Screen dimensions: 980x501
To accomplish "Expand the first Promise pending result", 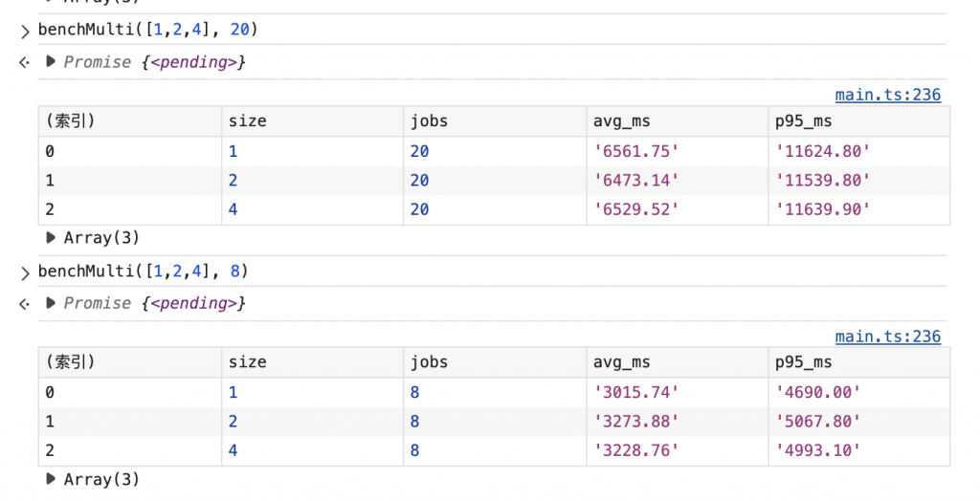I will pyautogui.click(x=51, y=62).
